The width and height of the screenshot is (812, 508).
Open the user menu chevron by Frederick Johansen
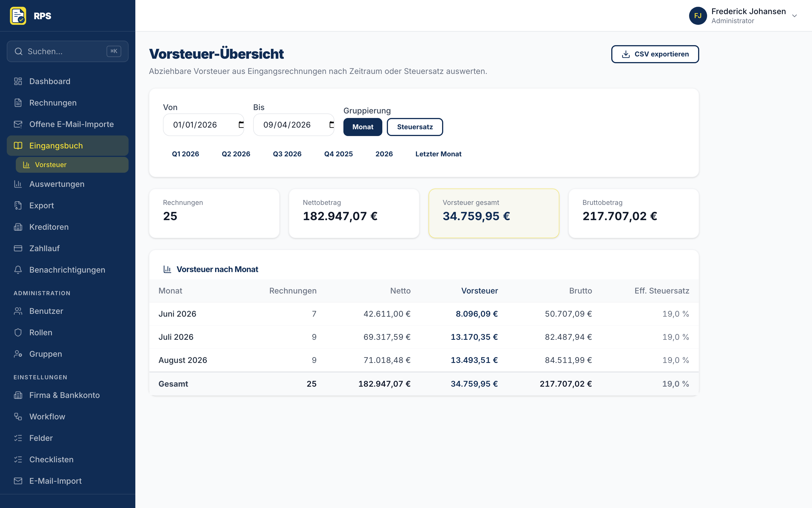coord(794,16)
